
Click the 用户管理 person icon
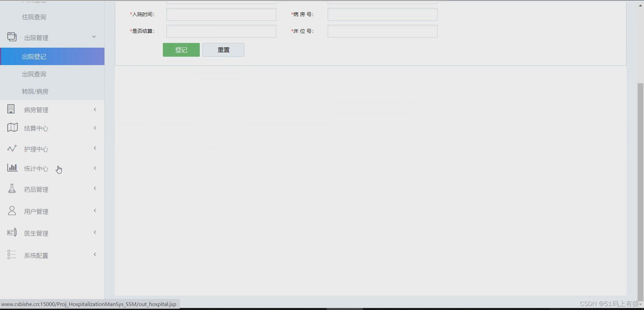[12, 211]
